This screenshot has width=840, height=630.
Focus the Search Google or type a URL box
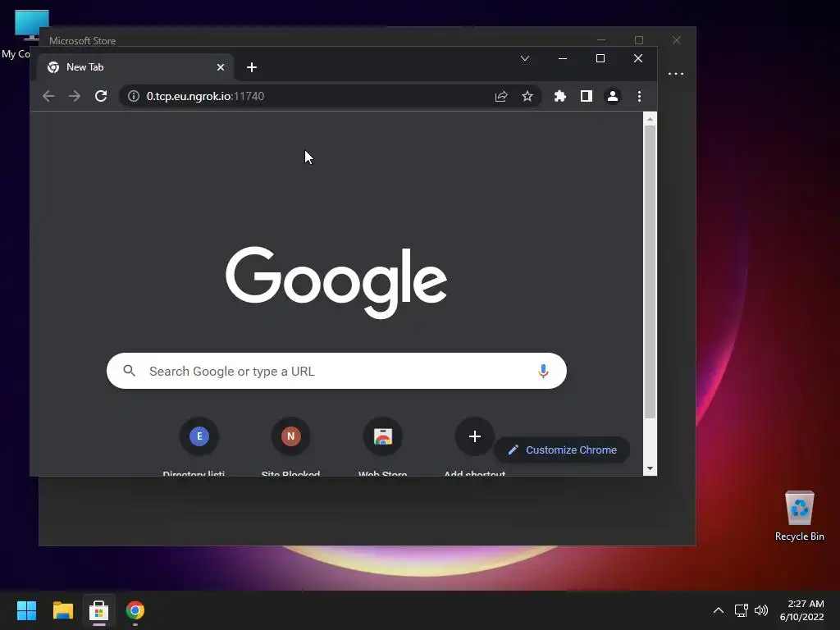click(336, 371)
